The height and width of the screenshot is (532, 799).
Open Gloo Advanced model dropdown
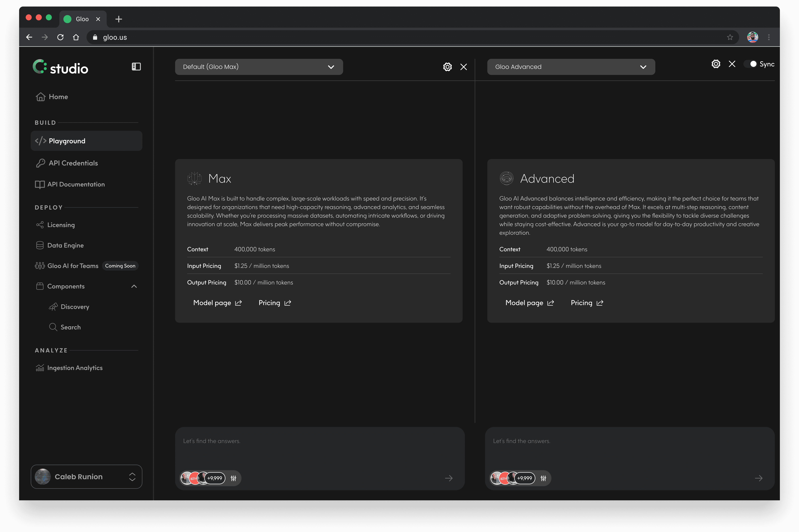(x=571, y=67)
